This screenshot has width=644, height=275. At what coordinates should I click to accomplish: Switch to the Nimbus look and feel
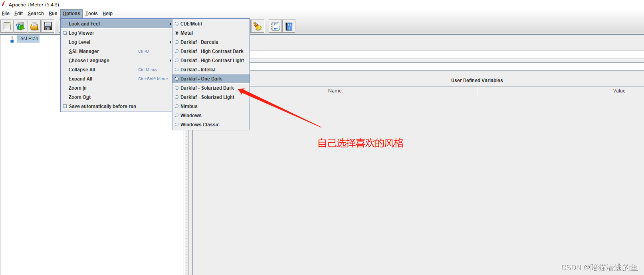coord(211,106)
